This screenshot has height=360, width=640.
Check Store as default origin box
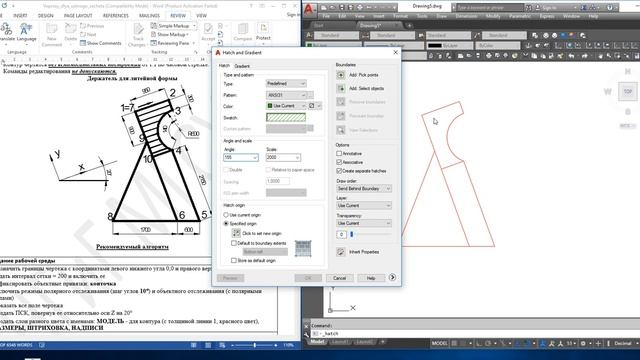[x=234, y=260]
